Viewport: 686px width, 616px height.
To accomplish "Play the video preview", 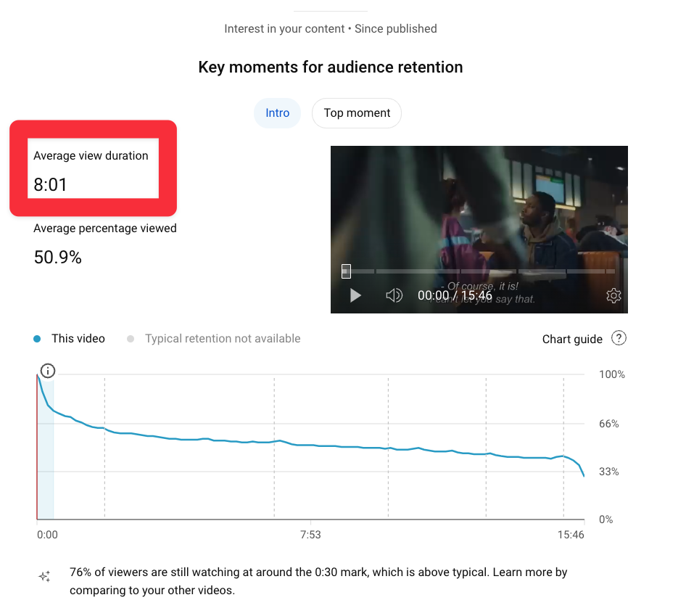I will point(355,295).
